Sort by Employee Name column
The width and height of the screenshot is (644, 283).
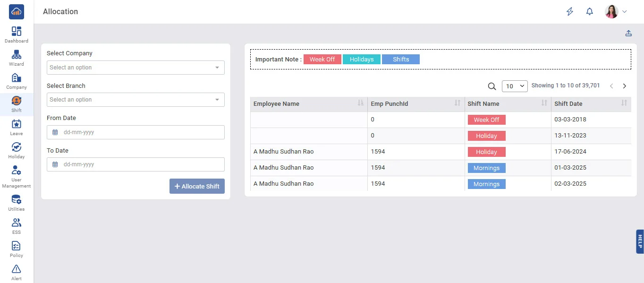pyautogui.click(x=361, y=103)
